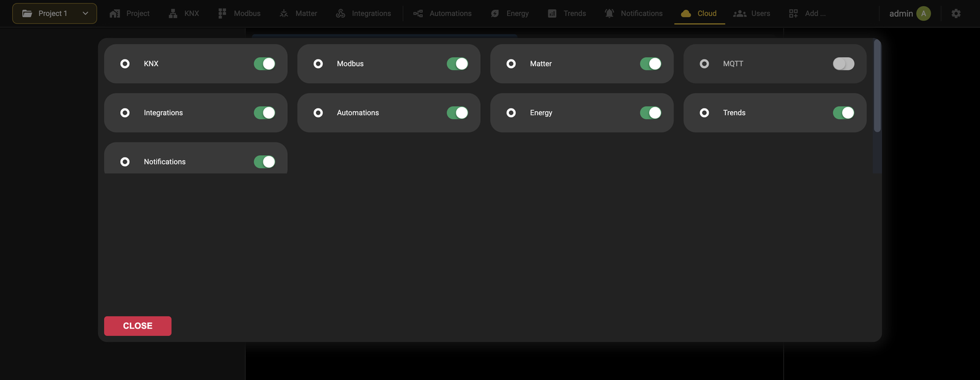Click the Matter star icon in navbar

pyautogui.click(x=284, y=13)
